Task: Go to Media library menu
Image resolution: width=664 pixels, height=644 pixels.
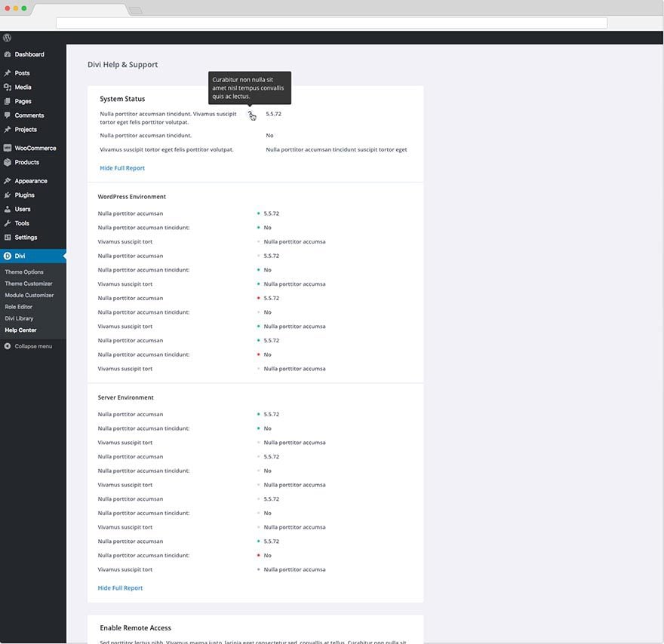Action: pyautogui.click(x=23, y=87)
